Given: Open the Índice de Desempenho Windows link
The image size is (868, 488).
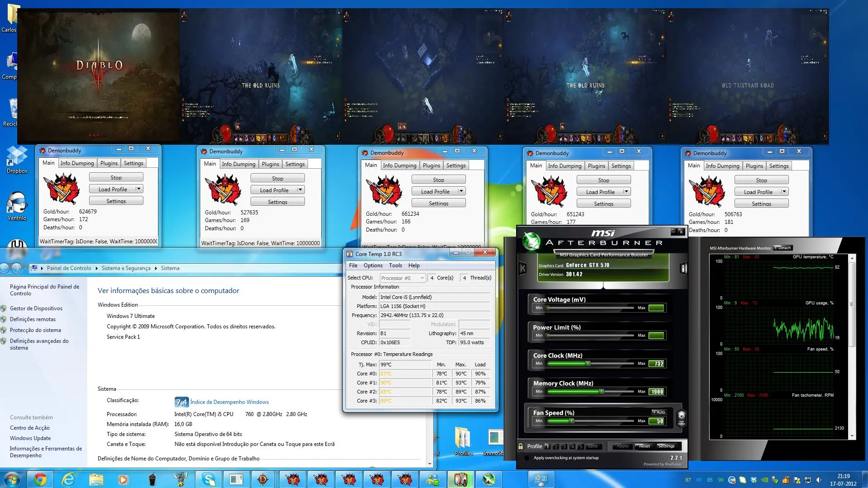Looking at the screenshot, I should coord(229,402).
